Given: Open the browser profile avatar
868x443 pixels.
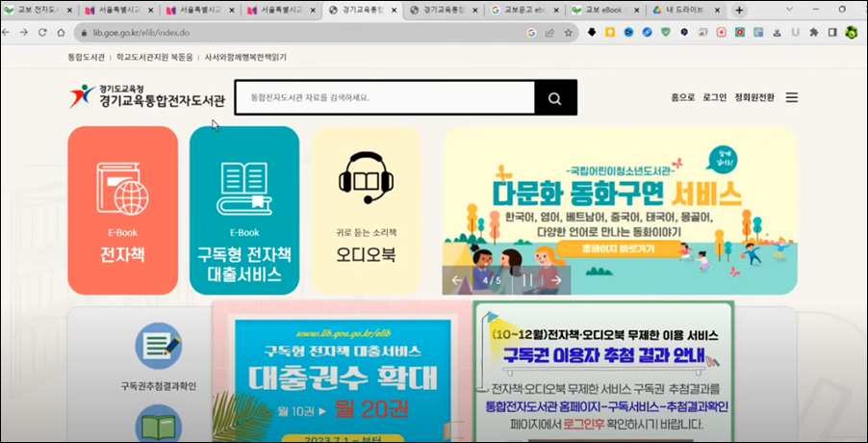Looking at the screenshot, I should (x=851, y=33).
